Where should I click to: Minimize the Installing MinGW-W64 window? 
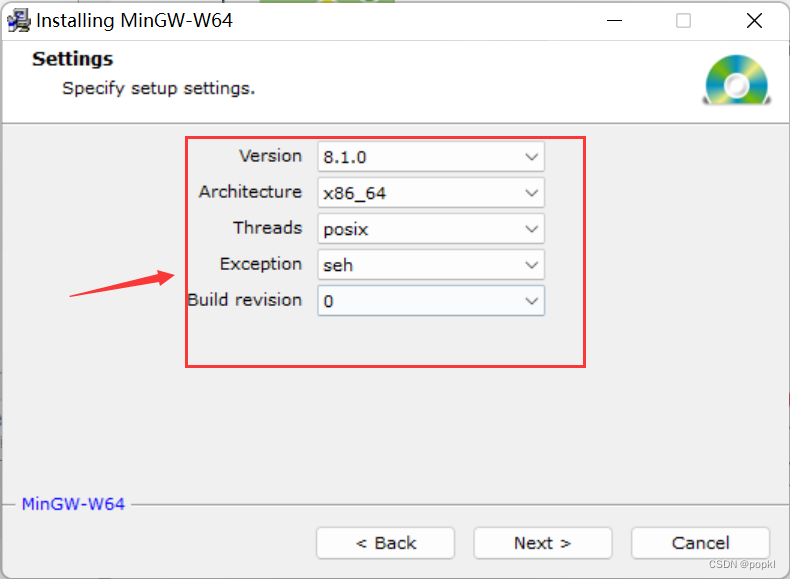(614, 21)
